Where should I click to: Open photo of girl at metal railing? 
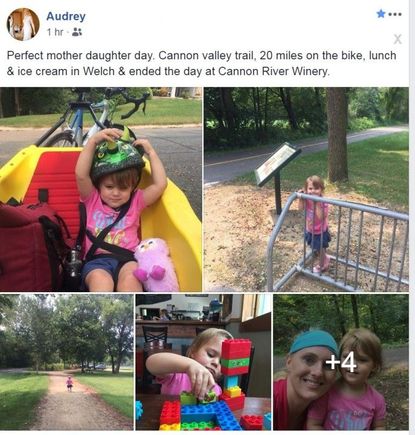pos(306,189)
